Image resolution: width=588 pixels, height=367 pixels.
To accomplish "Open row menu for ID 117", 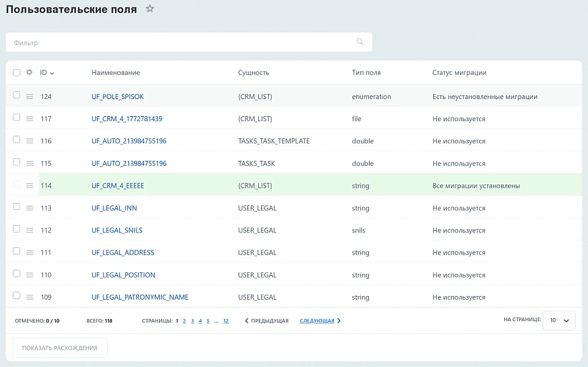I will [29, 119].
